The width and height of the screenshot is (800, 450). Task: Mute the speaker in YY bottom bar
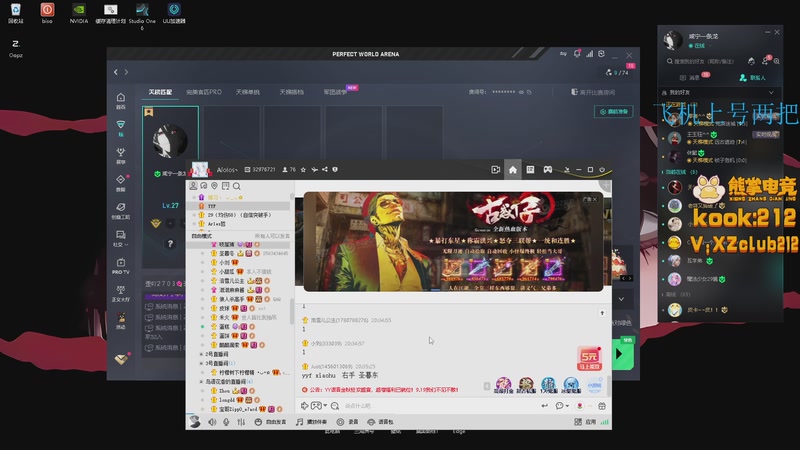tap(212, 422)
